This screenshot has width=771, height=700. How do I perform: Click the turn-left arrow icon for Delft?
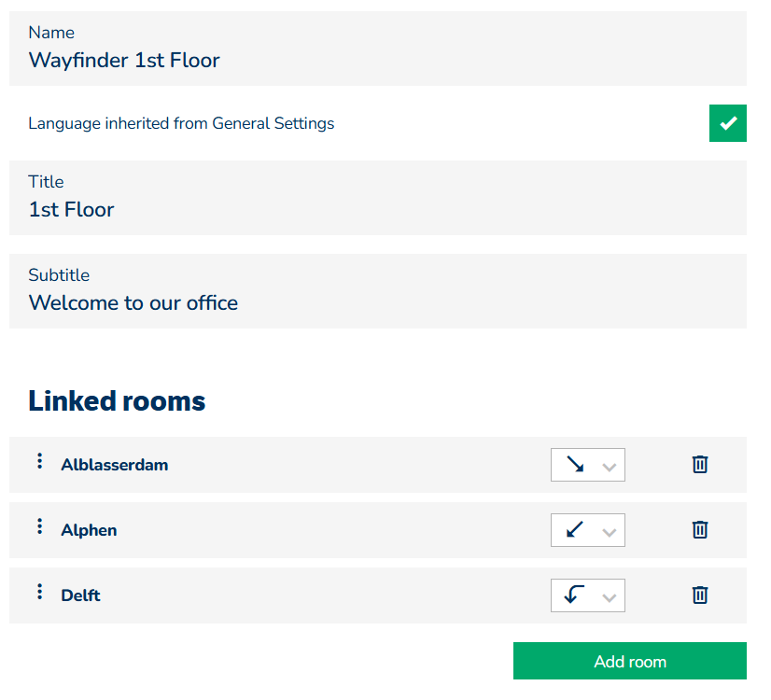coord(575,595)
